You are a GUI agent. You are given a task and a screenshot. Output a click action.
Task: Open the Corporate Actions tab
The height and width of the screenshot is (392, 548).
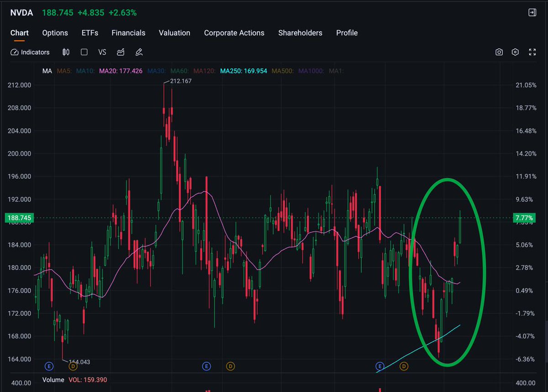point(234,33)
